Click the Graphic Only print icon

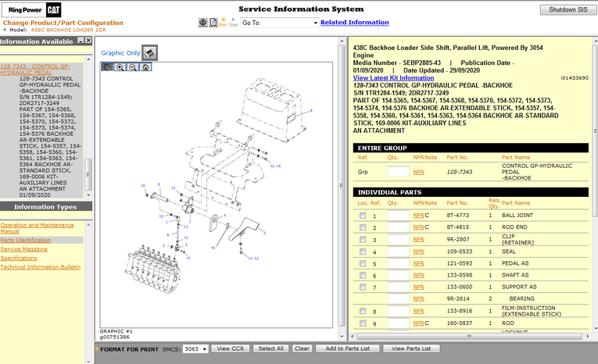pyautogui.click(x=151, y=52)
